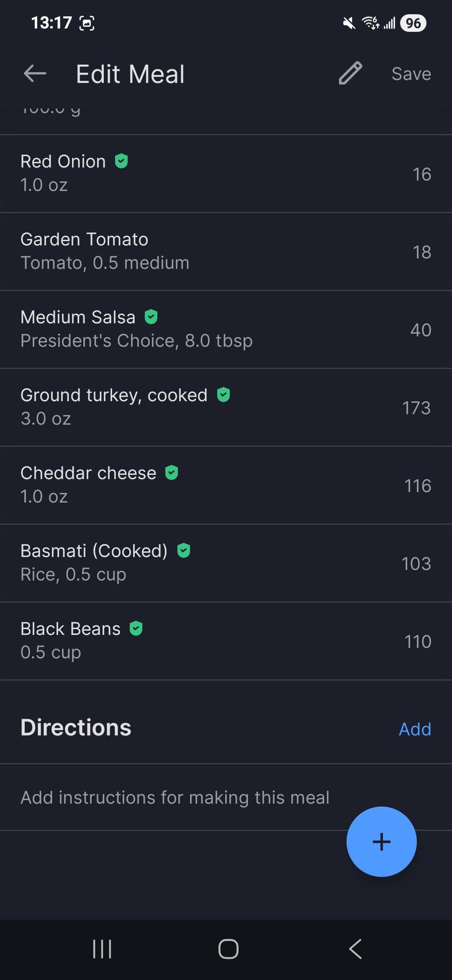
Task: Open Black Beans 0.5 cup item
Action: pyautogui.click(x=226, y=641)
